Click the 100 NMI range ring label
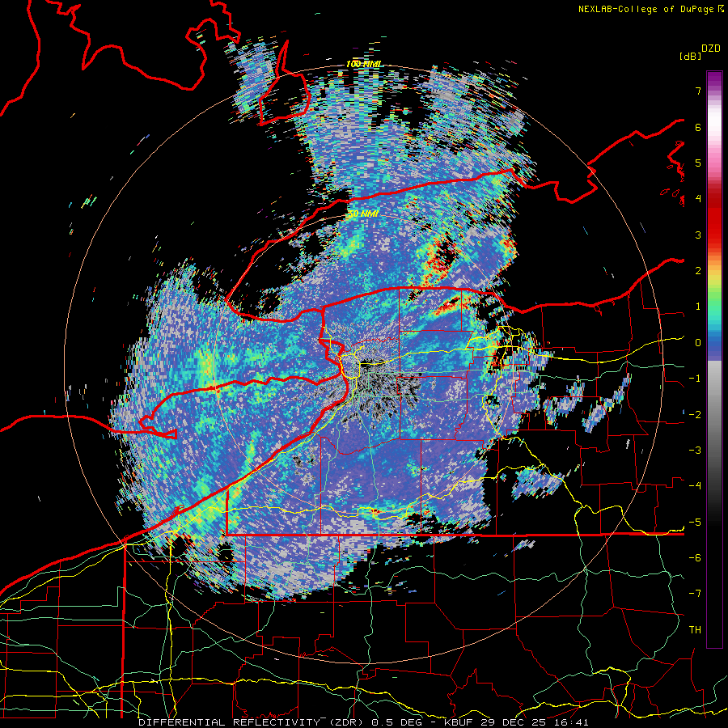This screenshot has height=728, width=728. click(363, 64)
